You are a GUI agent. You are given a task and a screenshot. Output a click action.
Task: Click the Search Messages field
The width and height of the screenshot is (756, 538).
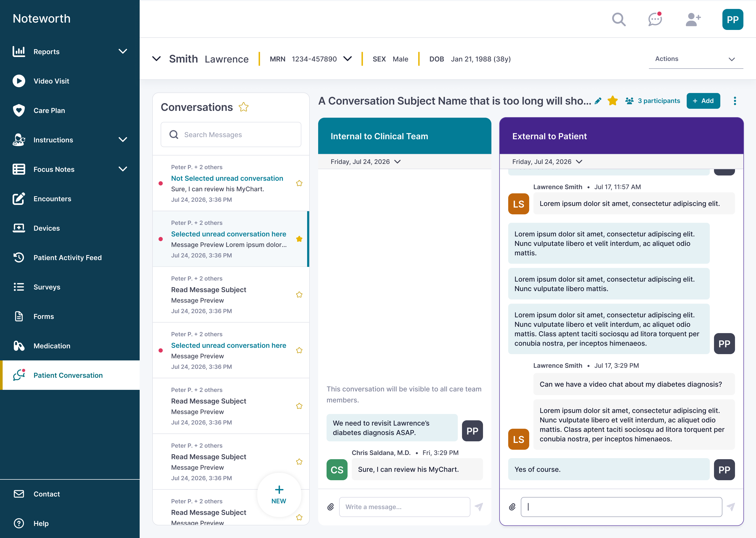231,134
